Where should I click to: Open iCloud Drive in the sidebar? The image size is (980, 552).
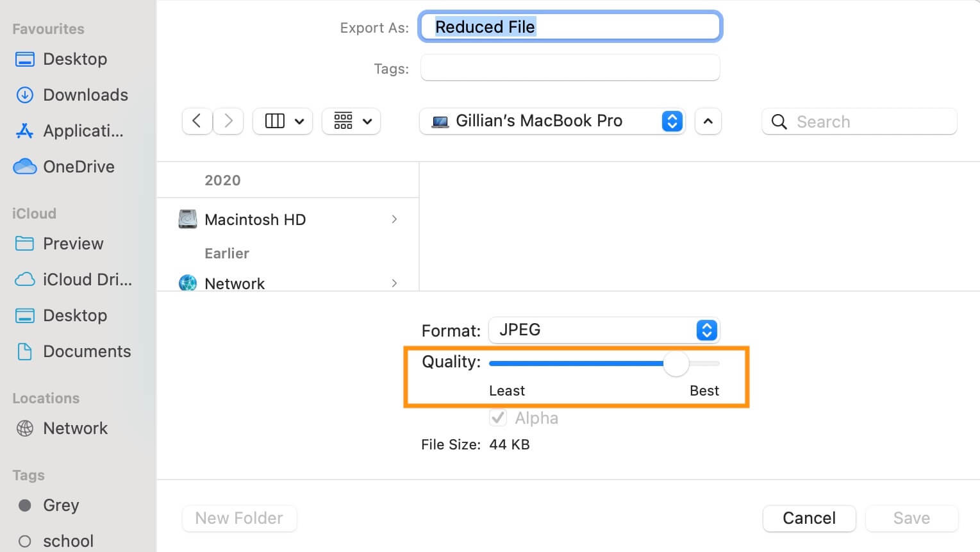tap(73, 280)
